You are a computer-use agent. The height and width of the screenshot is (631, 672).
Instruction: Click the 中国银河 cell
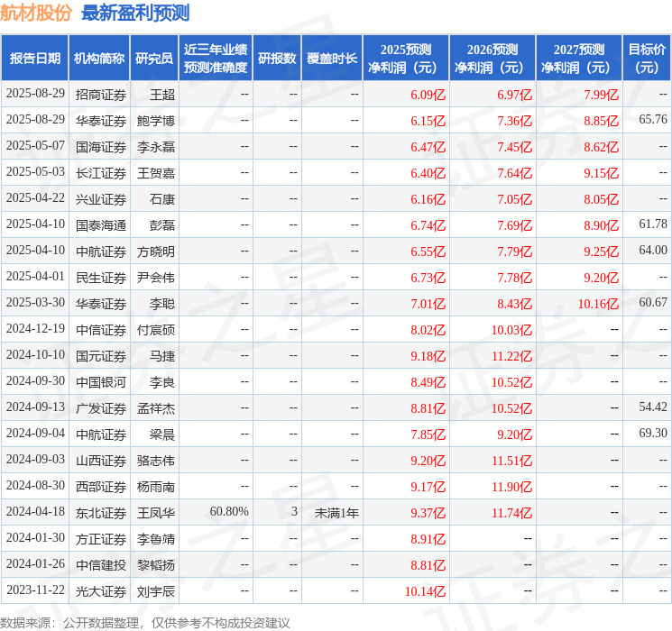101,381
